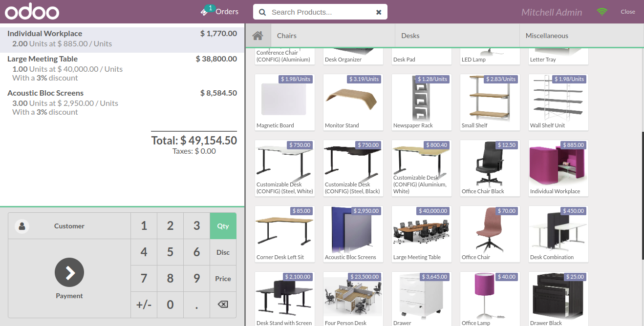
Task: Hit the backspace key on numpad
Action: coord(223,305)
